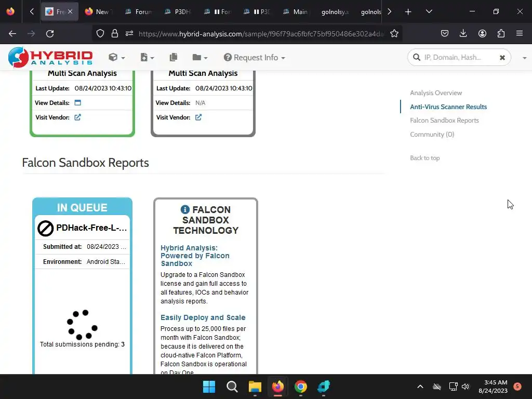Open the Firefox account icon
This screenshot has height=399, width=532.
click(482, 34)
